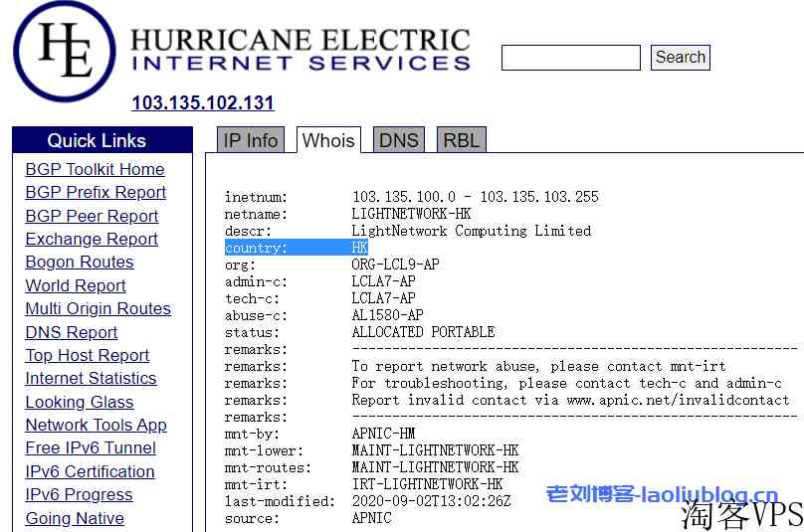Go to Exchange Report
The width and height of the screenshot is (804, 532).
92,239
